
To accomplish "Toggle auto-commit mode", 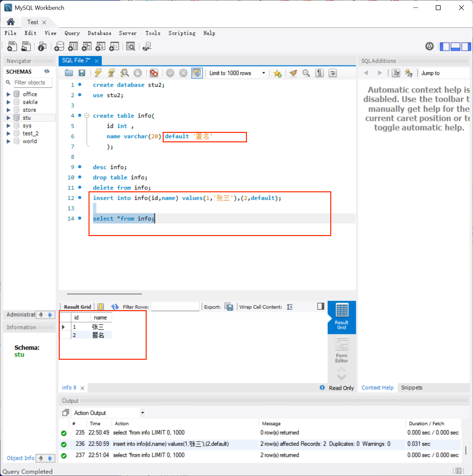I will tap(197, 73).
